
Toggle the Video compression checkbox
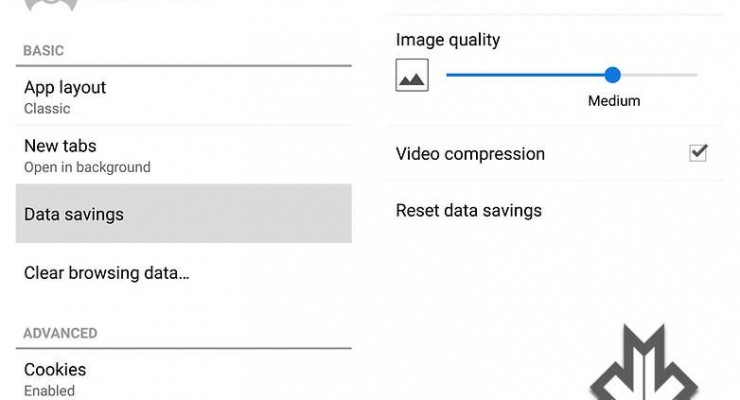tap(698, 153)
